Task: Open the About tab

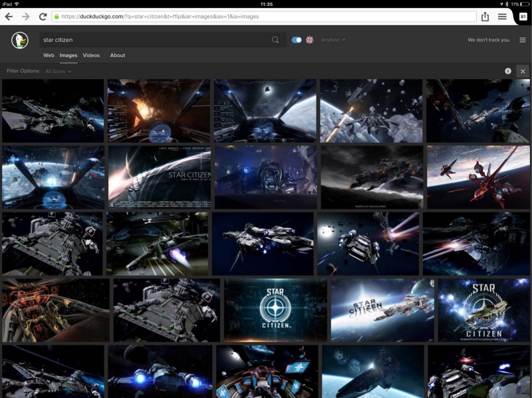Action: (118, 55)
